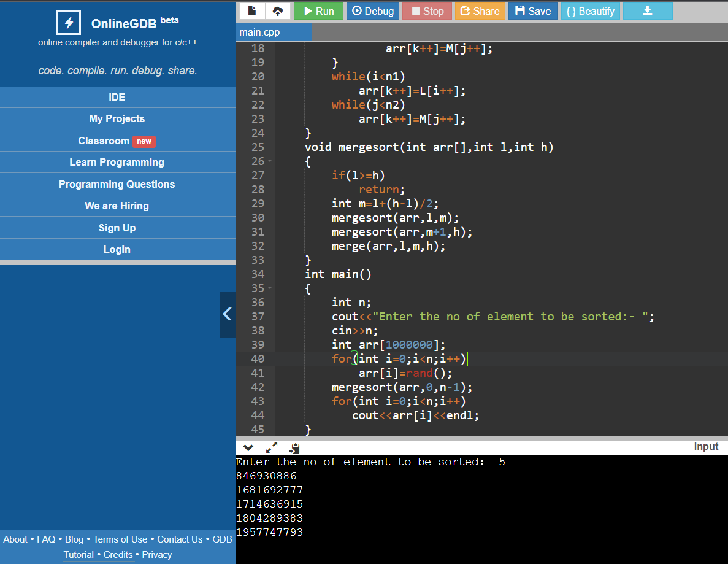Viewport: 728px width, 564px height.
Task: Open the Terms of Use link
Action: pyautogui.click(x=120, y=539)
